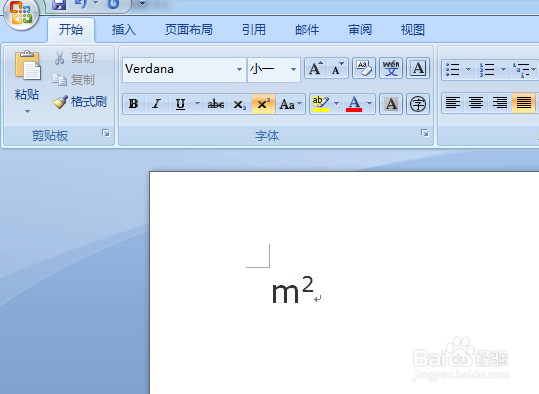The height and width of the screenshot is (394, 539).
Task: Switch to the 开始 tab
Action: (71, 30)
